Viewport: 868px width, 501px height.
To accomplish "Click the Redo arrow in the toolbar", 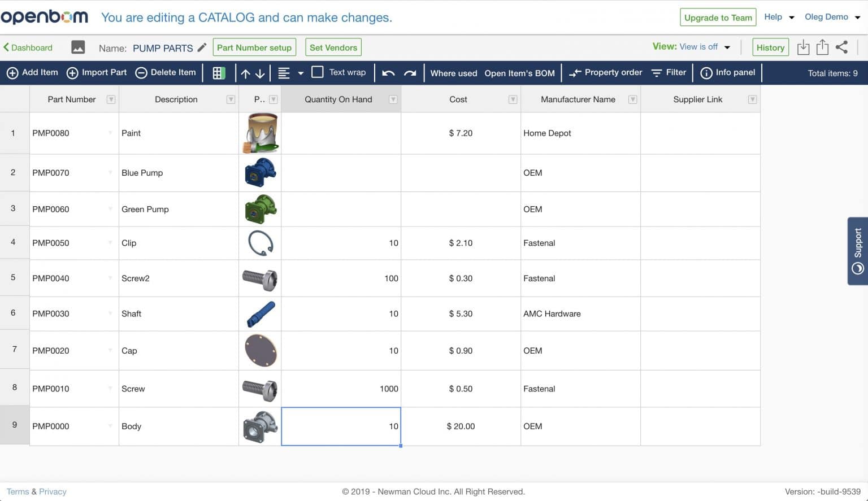I will (408, 72).
